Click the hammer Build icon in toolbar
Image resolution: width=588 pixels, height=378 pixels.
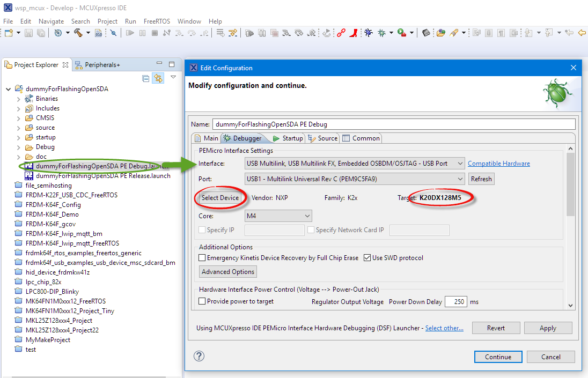78,33
